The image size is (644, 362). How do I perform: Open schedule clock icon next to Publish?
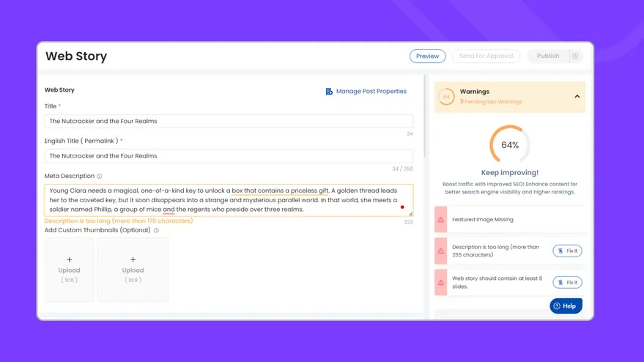pyautogui.click(x=575, y=56)
